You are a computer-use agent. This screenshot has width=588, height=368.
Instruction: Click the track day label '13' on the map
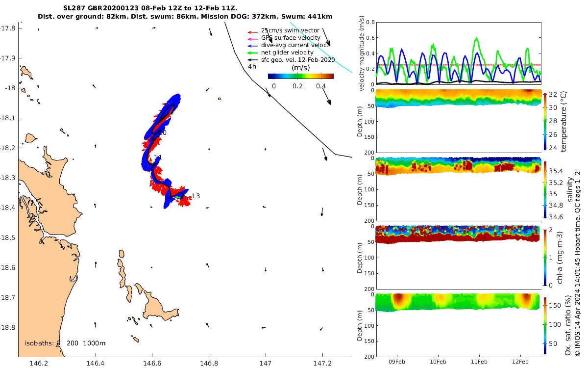pyautogui.click(x=196, y=196)
